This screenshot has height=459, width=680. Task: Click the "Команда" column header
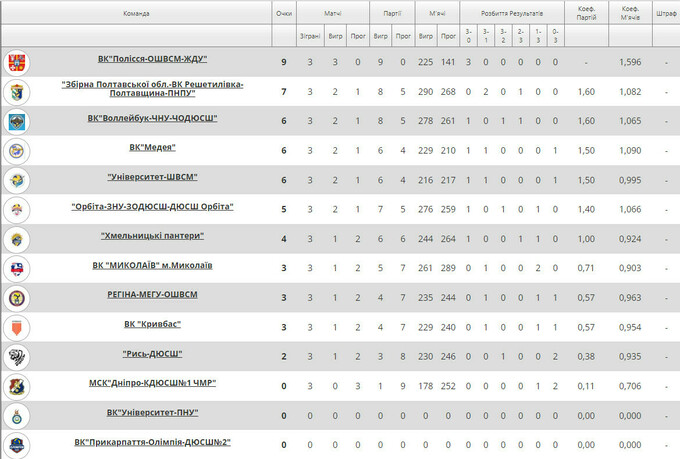click(x=137, y=14)
